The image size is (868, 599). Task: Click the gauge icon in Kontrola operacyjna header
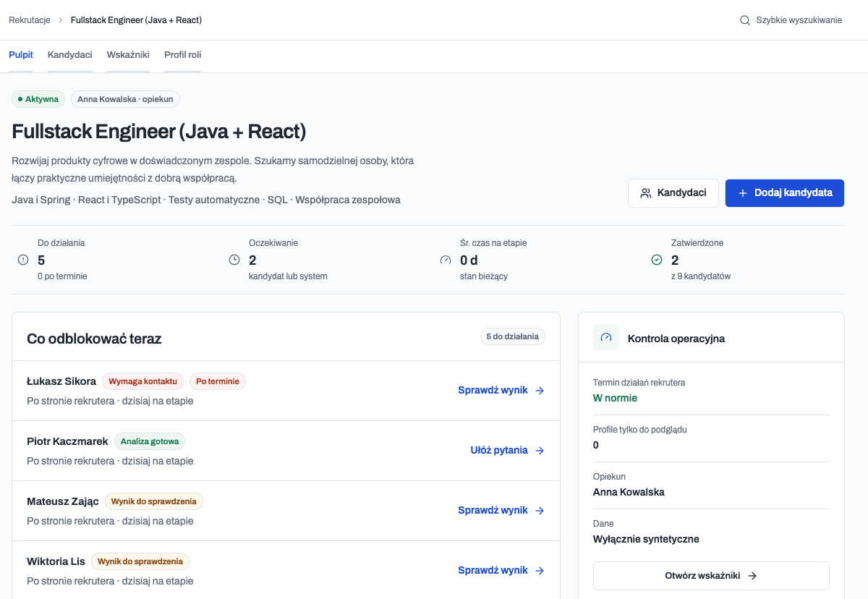[x=606, y=338]
